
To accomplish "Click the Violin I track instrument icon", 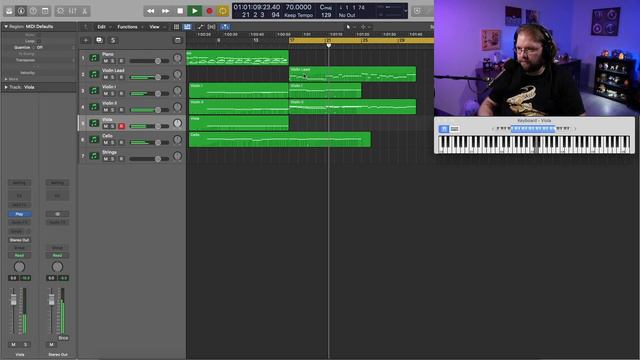I will pos(94,91).
